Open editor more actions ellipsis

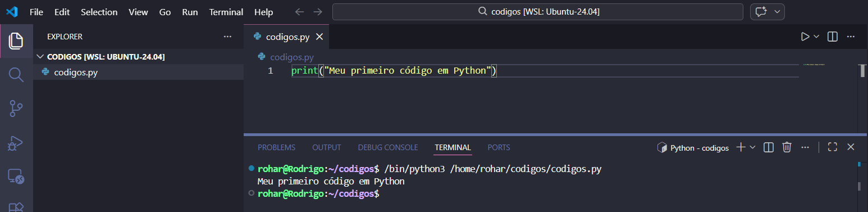point(851,37)
